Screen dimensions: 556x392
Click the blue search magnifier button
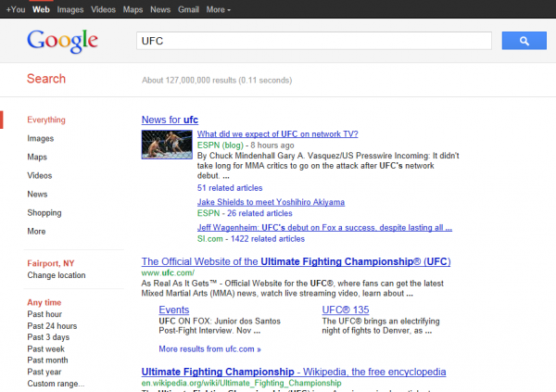[x=524, y=41]
